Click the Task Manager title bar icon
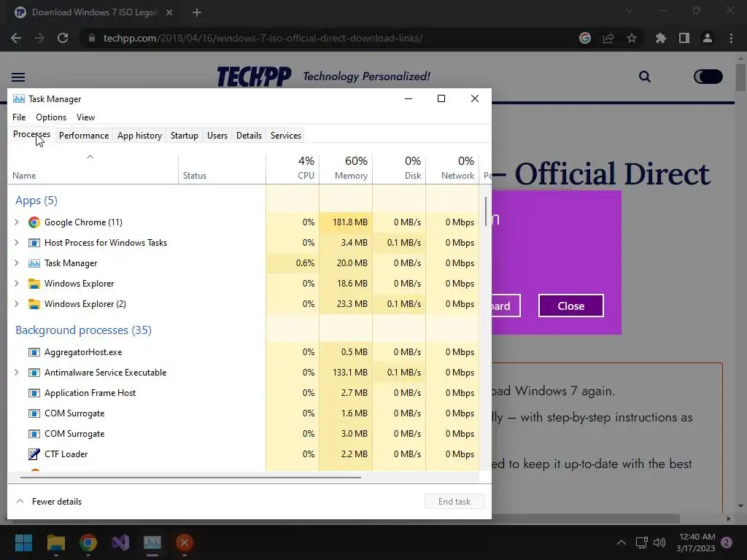 coord(18,99)
